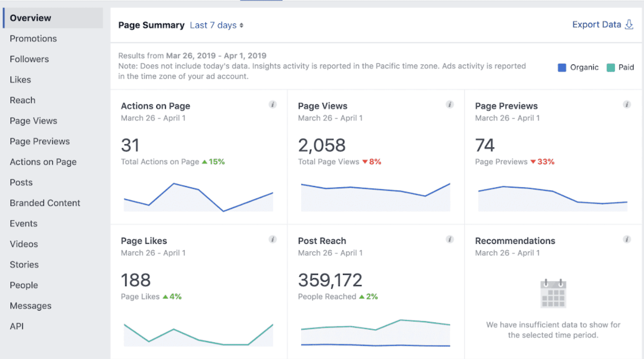
Task: Click info icon on Page Likes card
Action: tap(272, 240)
